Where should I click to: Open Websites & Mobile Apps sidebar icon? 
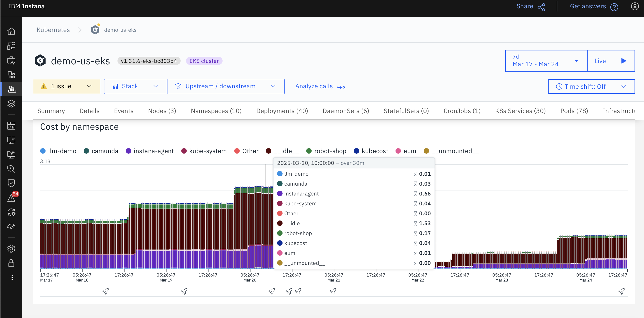(x=11, y=60)
